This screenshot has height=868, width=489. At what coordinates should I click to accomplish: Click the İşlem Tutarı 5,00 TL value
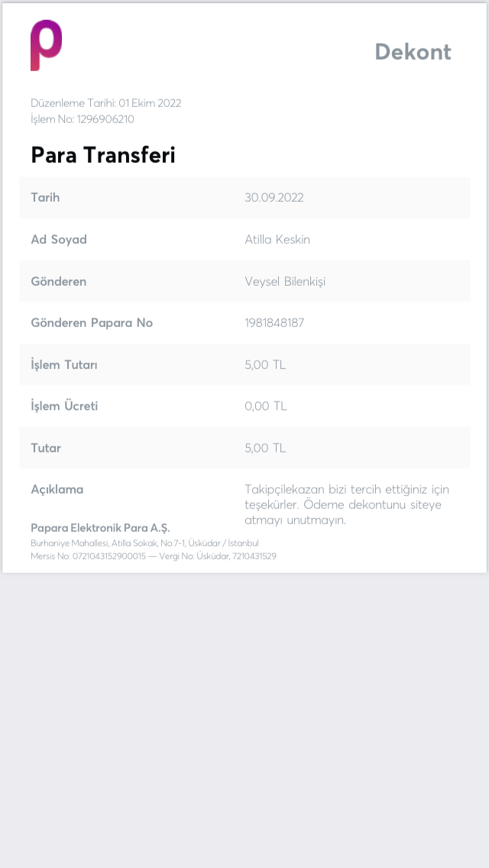click(x=265, y=364)
